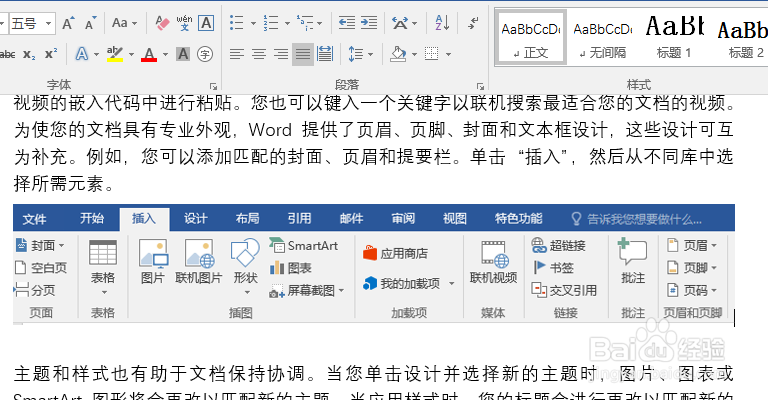Click the Multilevel List icon
The height and width of the screenshot is (400, 768).
pyautogui.click(x=304, y=23)
